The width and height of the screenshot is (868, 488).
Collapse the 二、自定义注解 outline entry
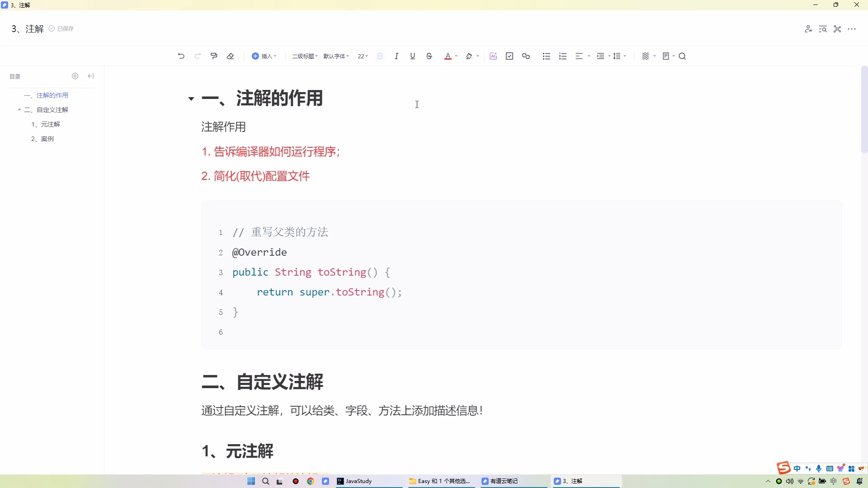point(19,109)
